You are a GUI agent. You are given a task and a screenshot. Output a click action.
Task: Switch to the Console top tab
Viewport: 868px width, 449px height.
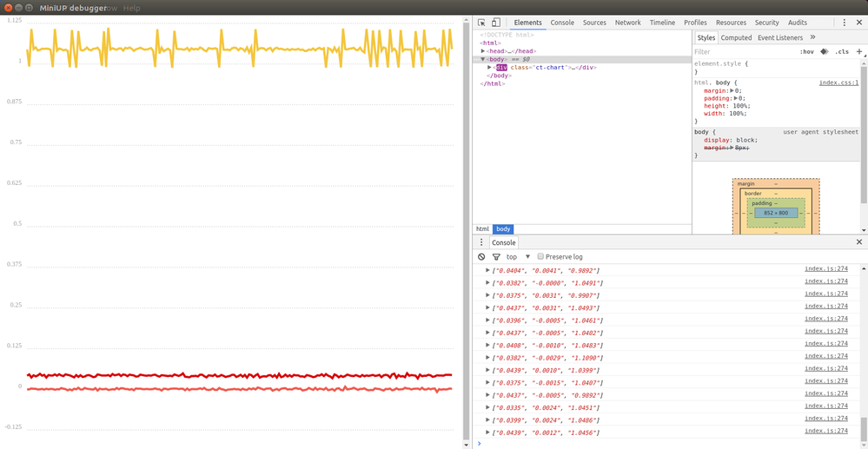coord(562,23)
